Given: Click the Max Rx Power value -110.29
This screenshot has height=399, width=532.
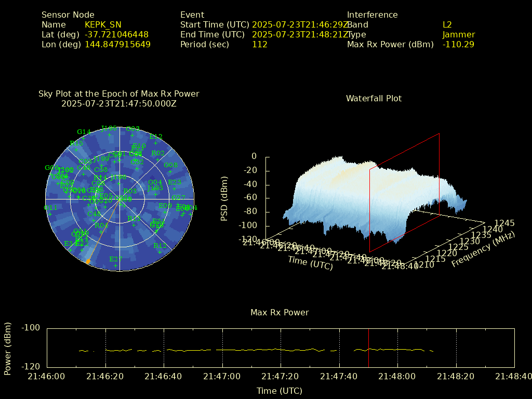Looking at the screenshot, I should tap(458, 45).
